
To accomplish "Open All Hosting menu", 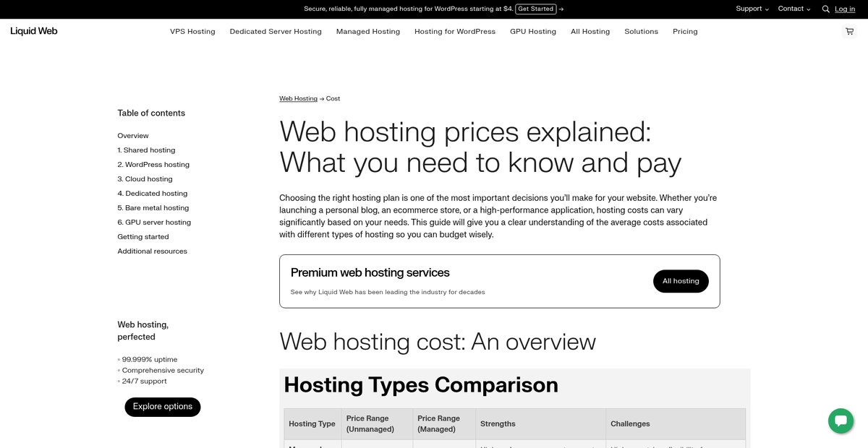I will pyautogui.click(x=590, y=31).
